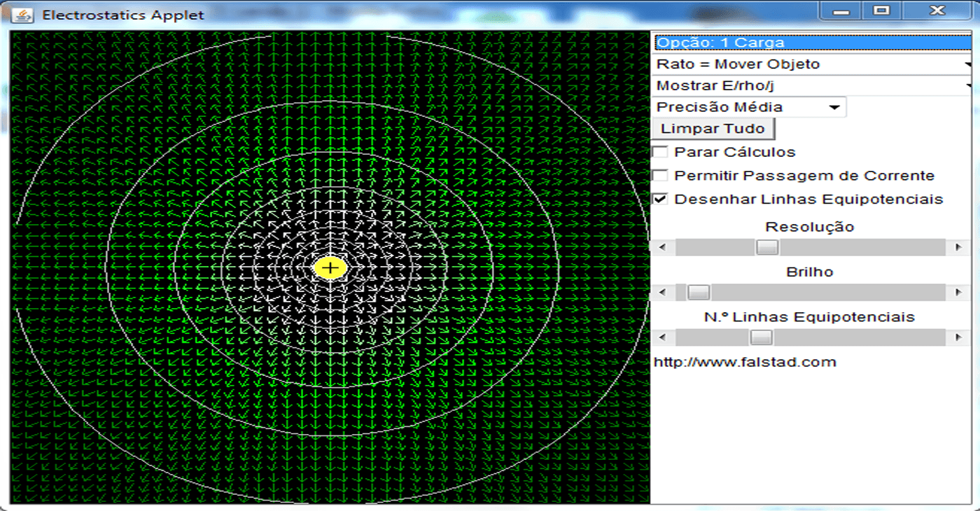This screenshot has width=980, height=511.
Task: Click the Brilho slider thumb
Action: pos(699,293)
